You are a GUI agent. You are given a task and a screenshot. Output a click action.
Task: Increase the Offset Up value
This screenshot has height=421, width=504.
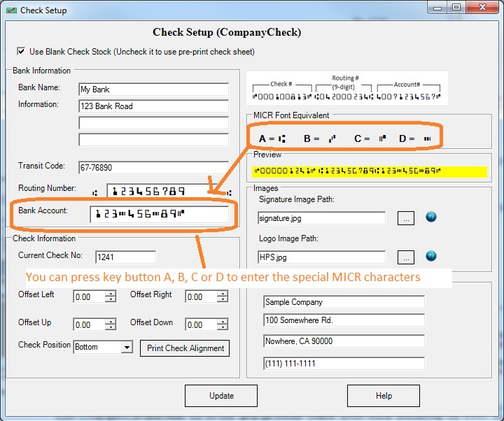[110, 322]
